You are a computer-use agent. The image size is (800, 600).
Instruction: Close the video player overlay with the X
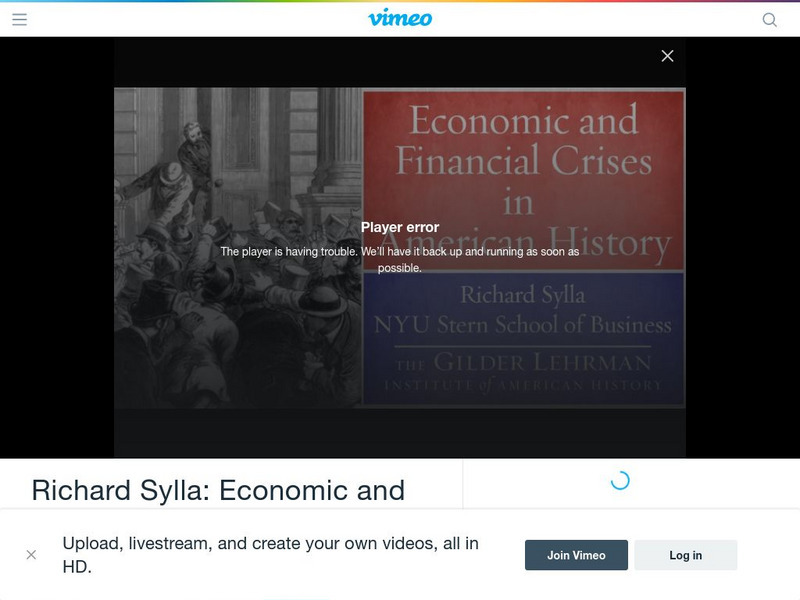coord(668,55)
